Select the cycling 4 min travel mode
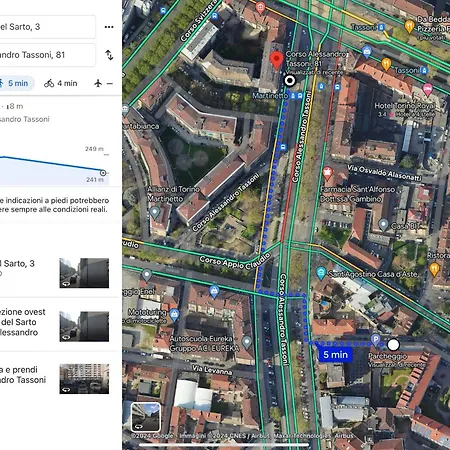Image resolution: width=450 pixels, height=450 pixels. pyautogui.click(x=61, y=83)
